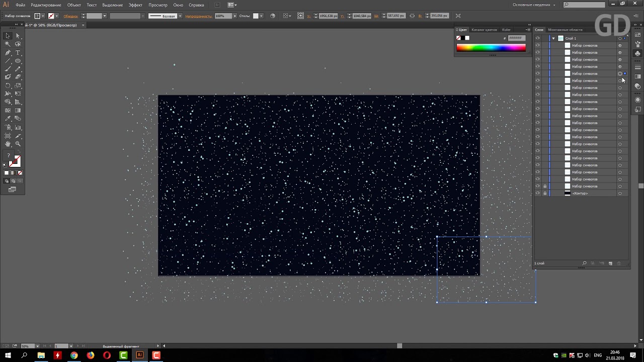Open the Объект menu
644x362 pixels.
pyautogui.click(x=74, y=5)
